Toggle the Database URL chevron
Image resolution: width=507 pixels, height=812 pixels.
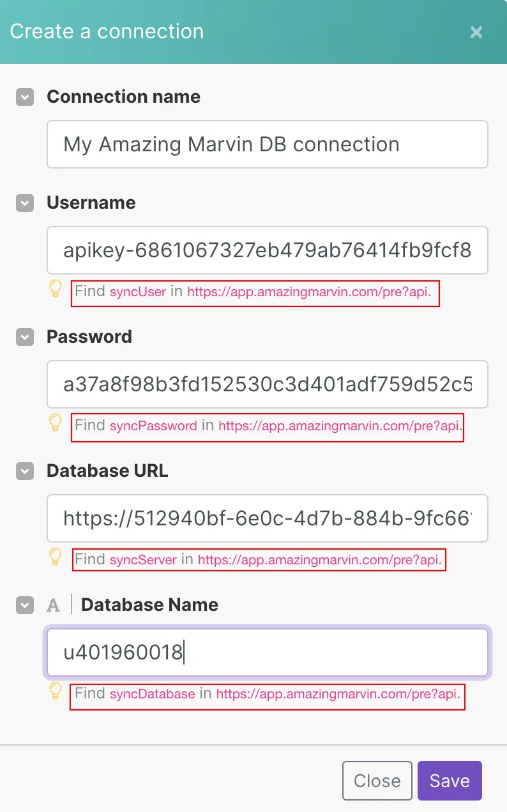click(x=25, y=471)
